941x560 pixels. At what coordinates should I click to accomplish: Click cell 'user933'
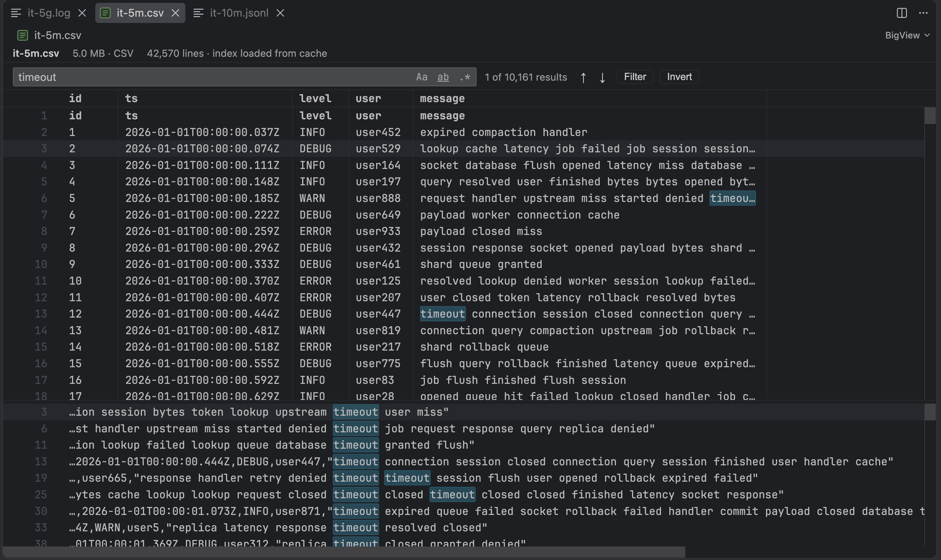378,231
